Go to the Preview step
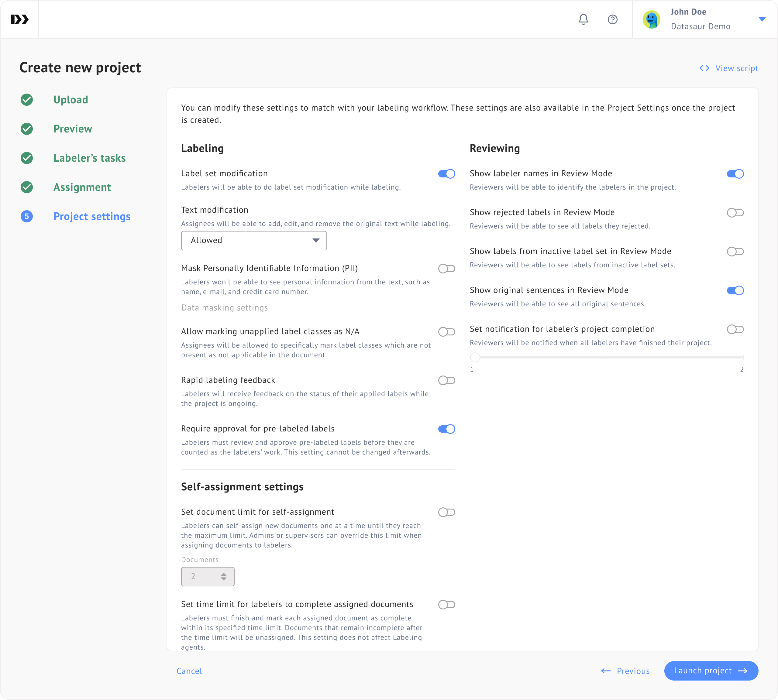 73,129
